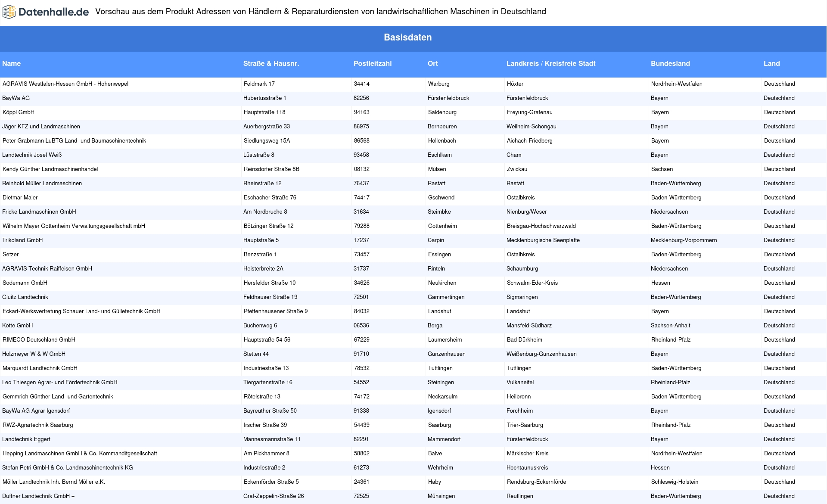Select the address Hubertusstraße 1
Screen dimensions: 827x504
pos(265,98)
